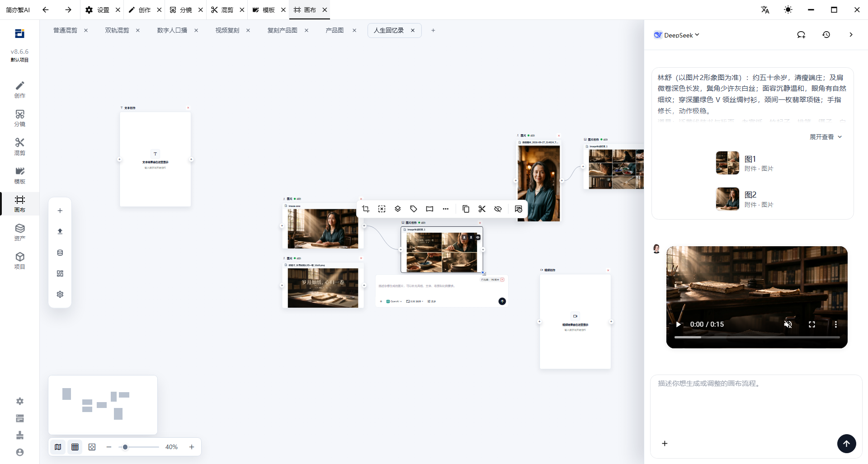Click the upload icon in left tool panel

coord(60,231)
